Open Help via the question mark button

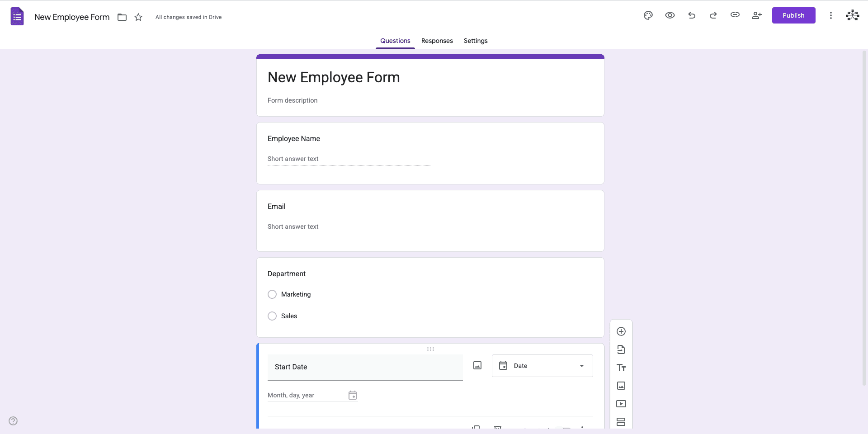pos(13,420)
